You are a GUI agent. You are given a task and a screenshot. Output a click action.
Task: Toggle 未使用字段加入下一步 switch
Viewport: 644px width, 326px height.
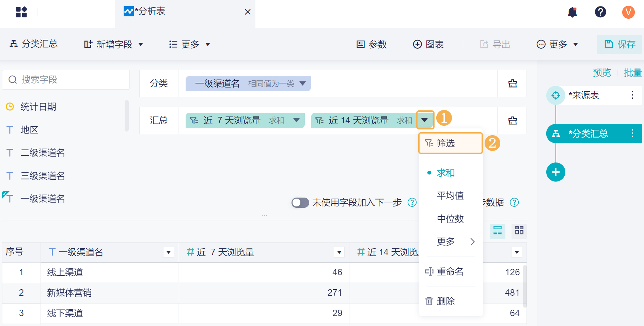coord(300,203)
